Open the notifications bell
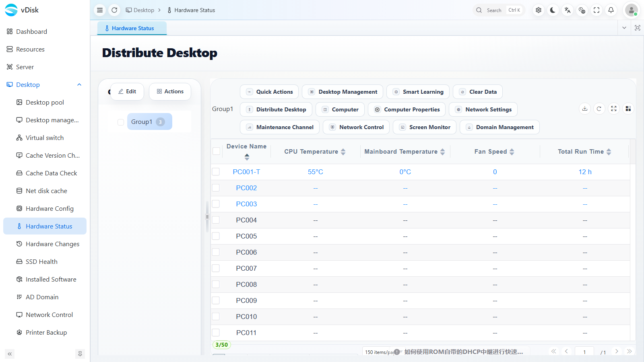 click(x=611, y=10)
